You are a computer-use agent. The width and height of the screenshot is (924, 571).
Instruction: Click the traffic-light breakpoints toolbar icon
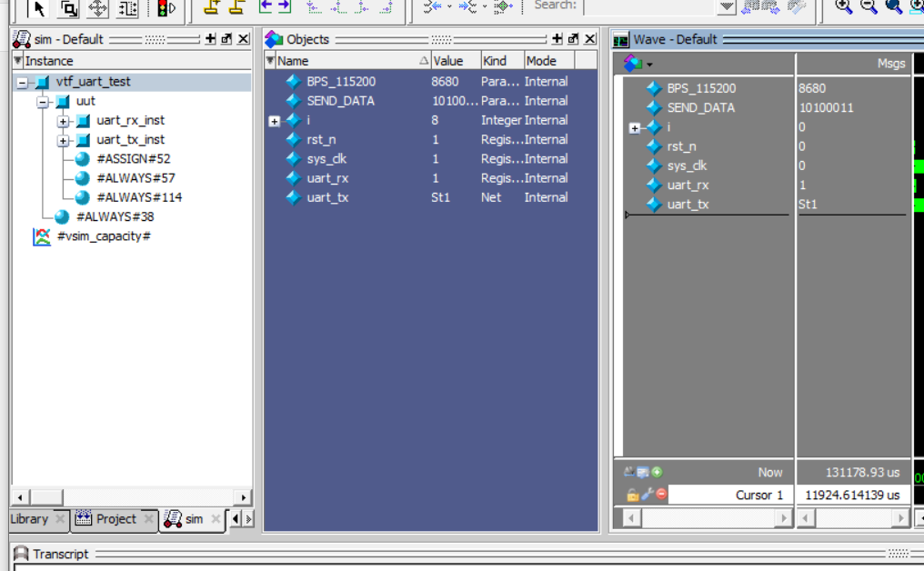[x=163, y=9]
